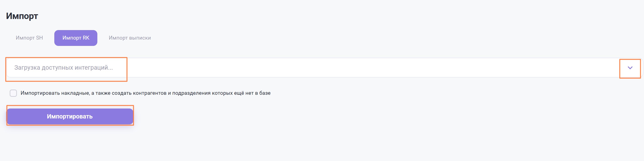Open integrations list via purple chevron
Image resolution: width=644 pixels, height=161 pixels.
pyautogui.click(x=630, y=68)
